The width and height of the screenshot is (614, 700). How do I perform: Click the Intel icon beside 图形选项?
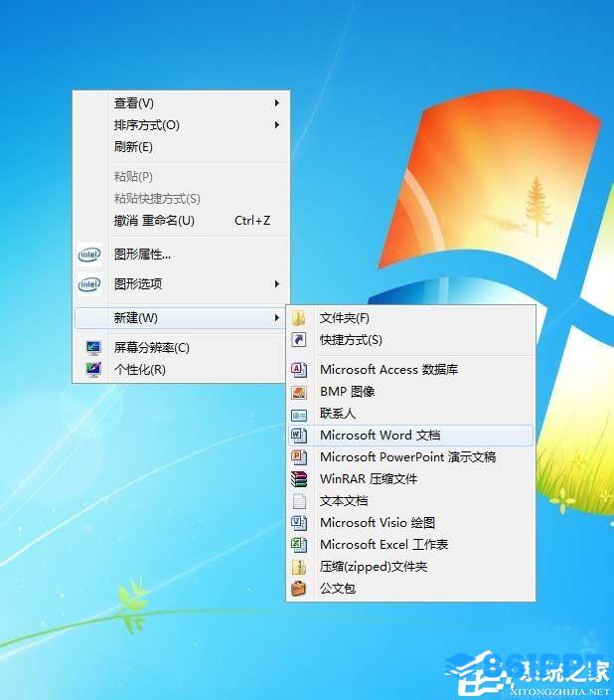coord(89,284)
